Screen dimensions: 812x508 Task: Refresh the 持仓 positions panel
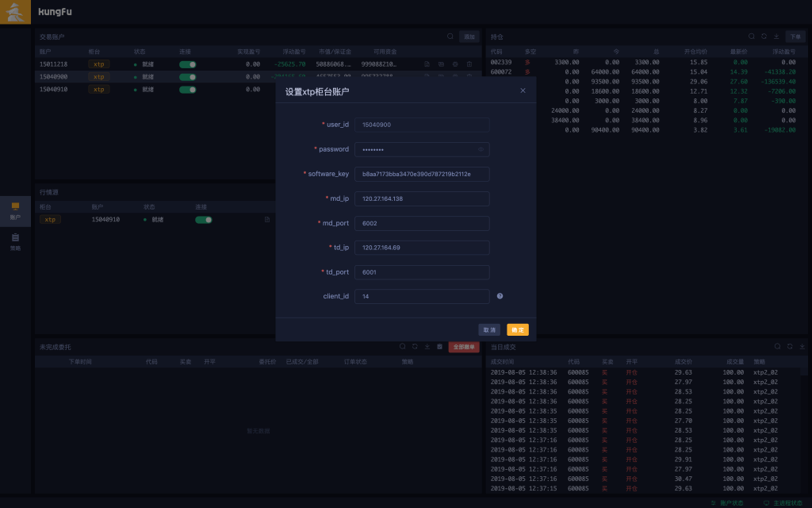pos(764,37)
